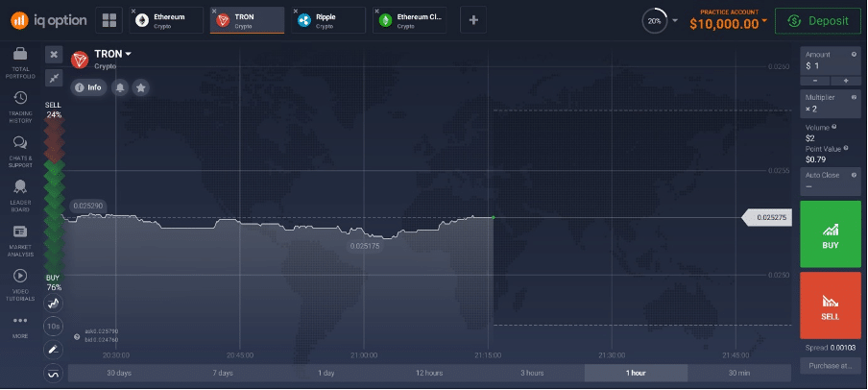Screen dimensions: 868x390
Task: Click the red SELL button
Action: [x=831, y=305]
